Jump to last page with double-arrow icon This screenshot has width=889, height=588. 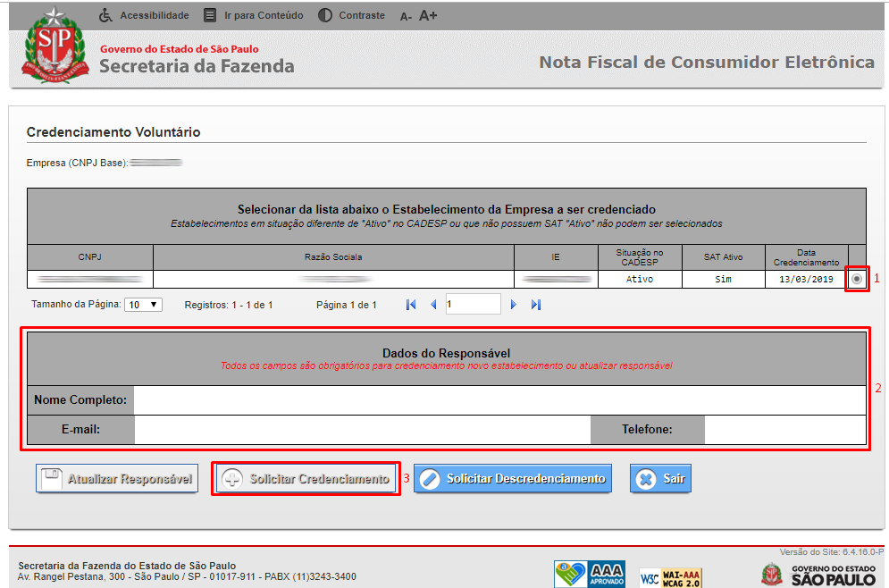pos(535,304)
